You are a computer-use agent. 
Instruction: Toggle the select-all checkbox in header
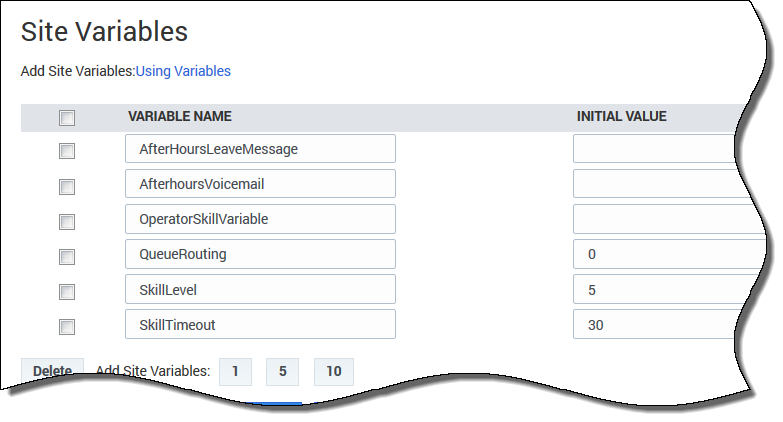tap(67, 118)
